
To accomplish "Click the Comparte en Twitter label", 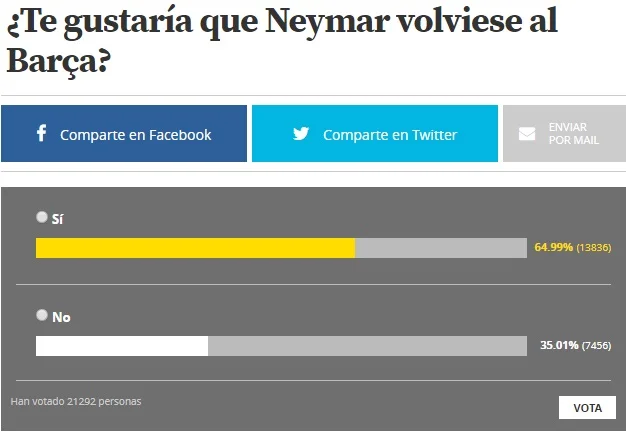I will click(389, 135).
